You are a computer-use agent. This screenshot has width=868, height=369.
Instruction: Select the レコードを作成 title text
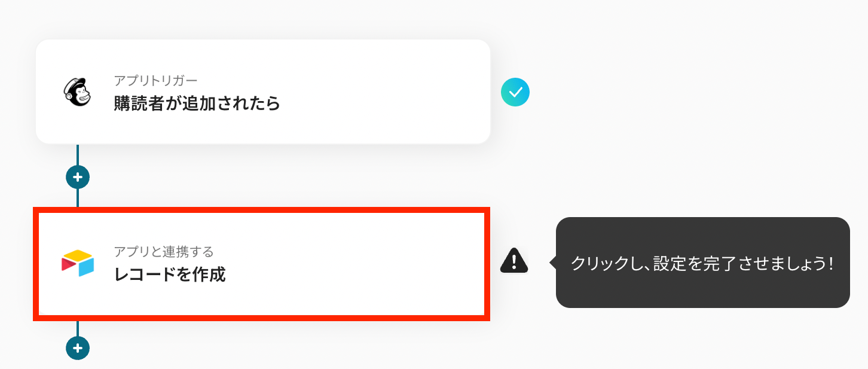point(170,275)
